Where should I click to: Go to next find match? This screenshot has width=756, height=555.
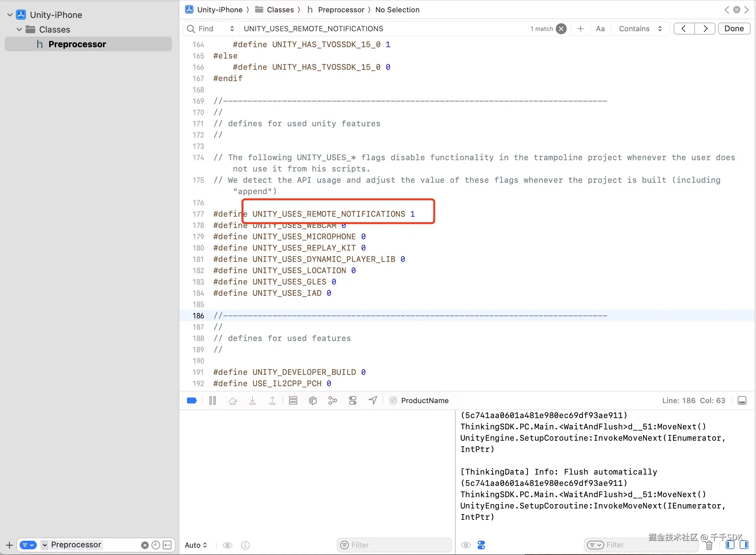coord(705,29)
